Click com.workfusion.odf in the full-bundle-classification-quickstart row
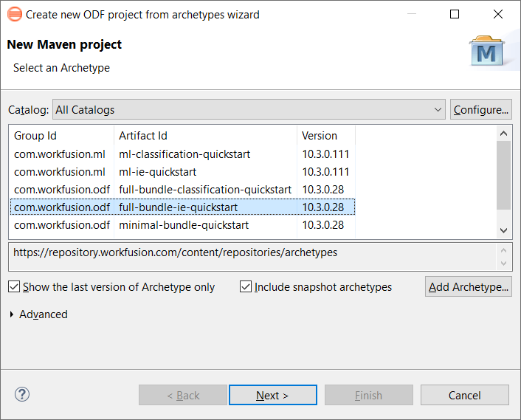The height and width of the screenshot is (420, 521). 62,190
